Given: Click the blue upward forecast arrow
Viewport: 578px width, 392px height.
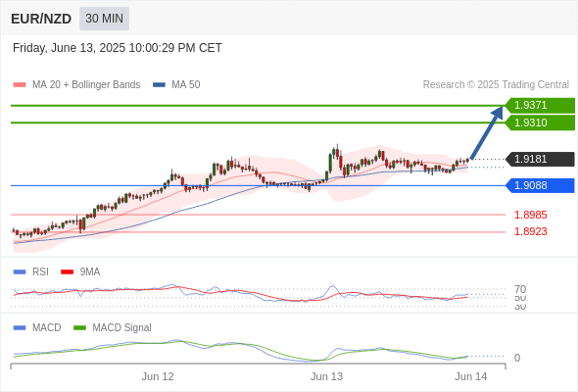Looking at the screenshot, I should click(487, 132).
